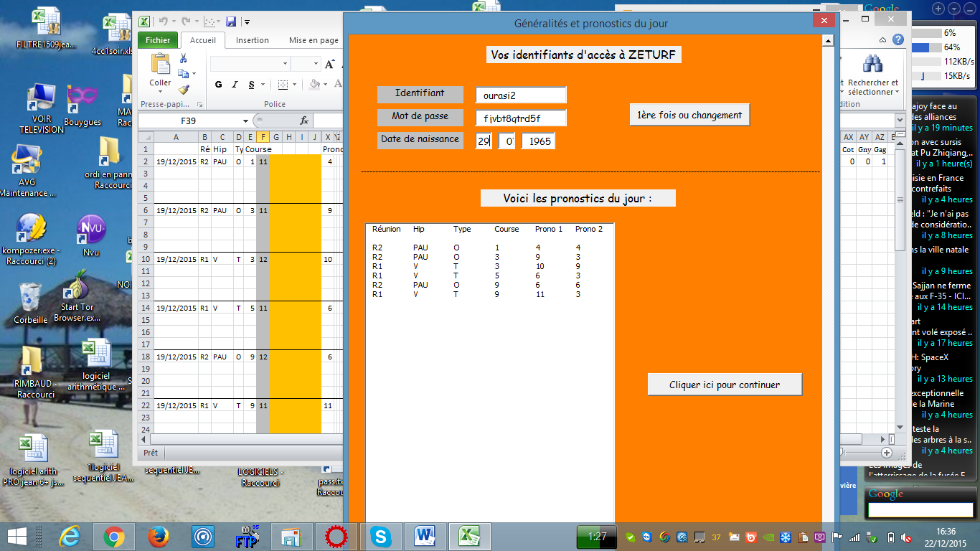Open the Excel font name dropdown
This screenshot has width=980, height=551.
(x=285, y=64)
